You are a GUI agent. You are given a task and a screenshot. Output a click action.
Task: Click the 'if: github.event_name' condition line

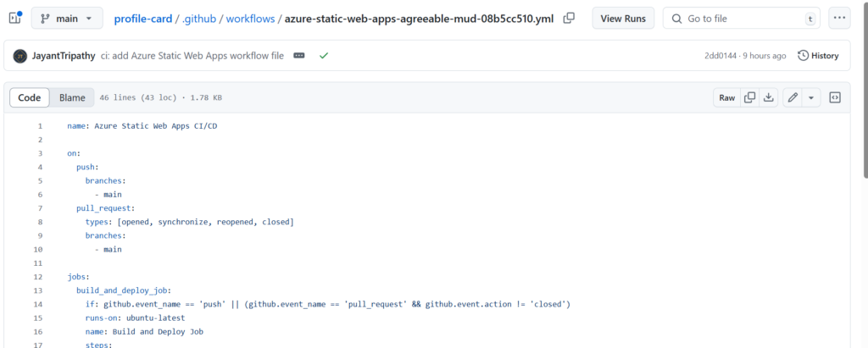(328, 304)
